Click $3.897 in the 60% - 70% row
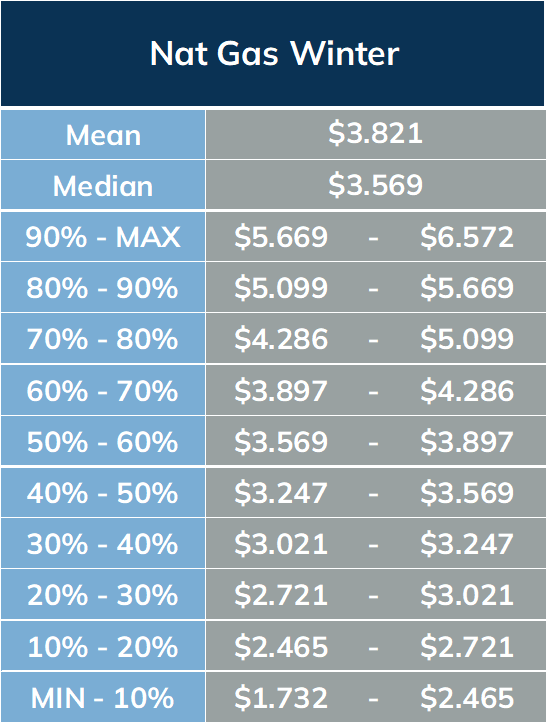Image resolution: width=548 pixels, height=724 pixels. [281, 391]
